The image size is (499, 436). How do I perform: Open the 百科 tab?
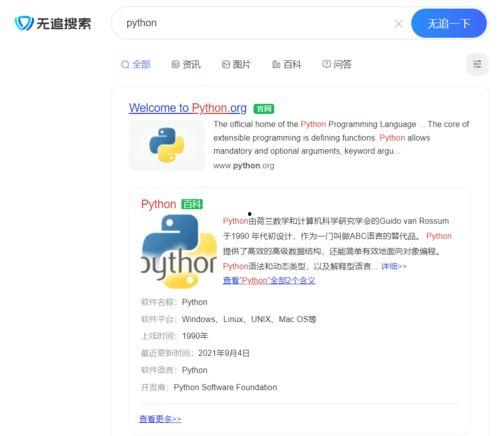[286, 64]
